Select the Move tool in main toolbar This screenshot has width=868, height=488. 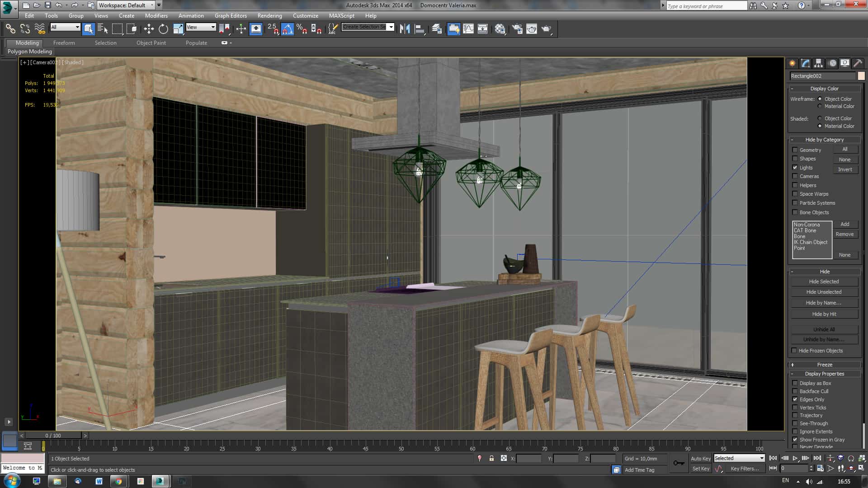[149, 29]
